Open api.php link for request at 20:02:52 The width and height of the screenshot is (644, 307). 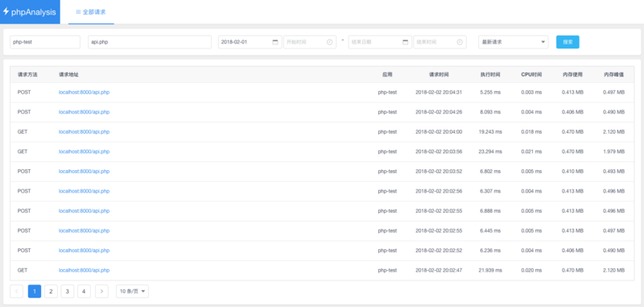click(x=85, y=251)
